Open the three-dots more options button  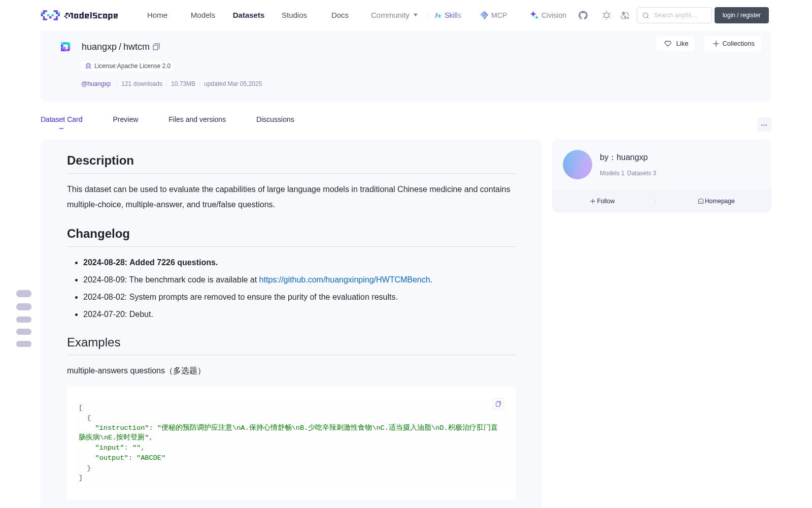pos(764,124)
